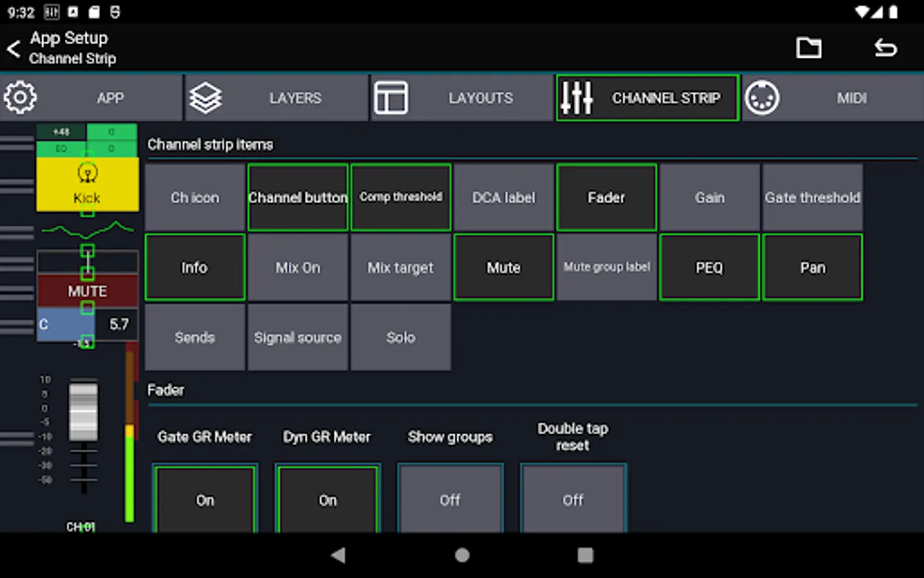Click the Channel strip items heading
The width and height of the screenshot is (924, 578).
pyautogui.click(x=210, y=144)
